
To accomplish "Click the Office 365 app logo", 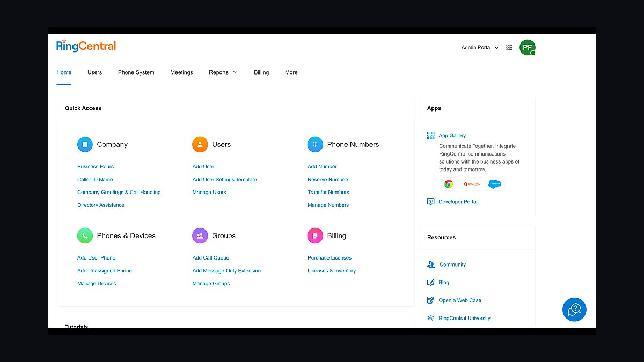I will [x=472, y=184].
